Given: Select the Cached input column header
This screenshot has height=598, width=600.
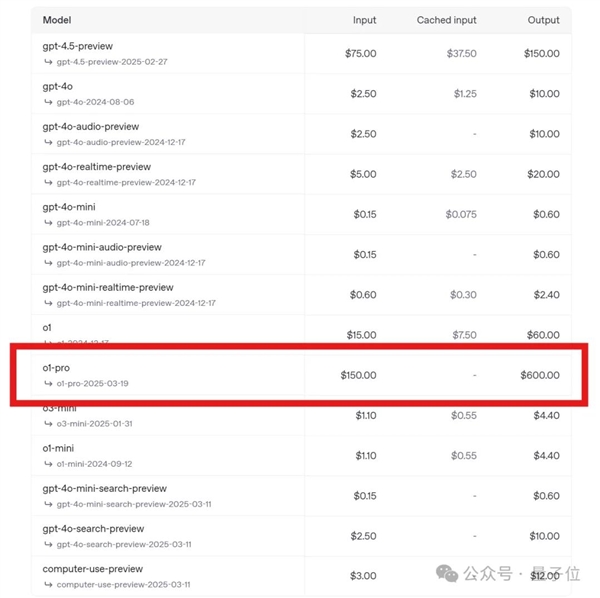Looking at the screenshot, I should coord(447,20).
